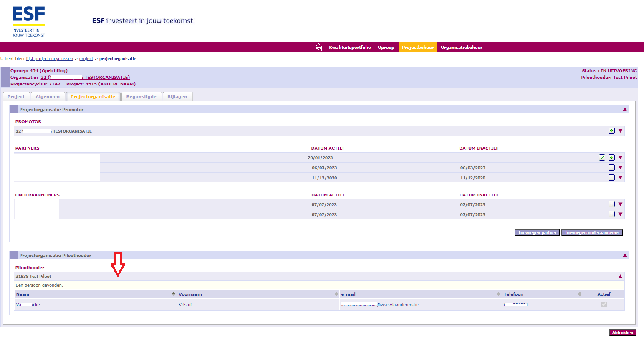The width and height of the screenshot is (644, 342).
Task: Expand promotor TESTORGANISATIE row details
Action: pos(620,131)
